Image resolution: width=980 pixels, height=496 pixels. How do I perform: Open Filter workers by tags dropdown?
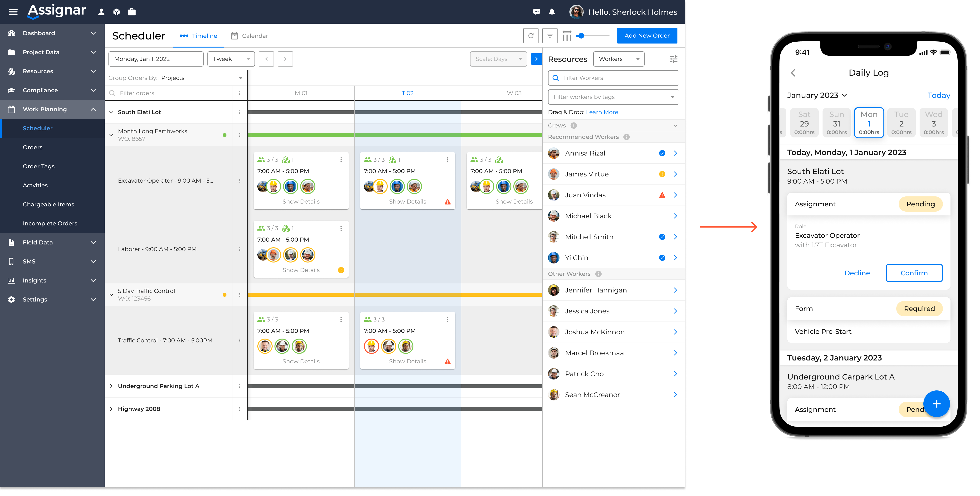[x=613, y=97]
